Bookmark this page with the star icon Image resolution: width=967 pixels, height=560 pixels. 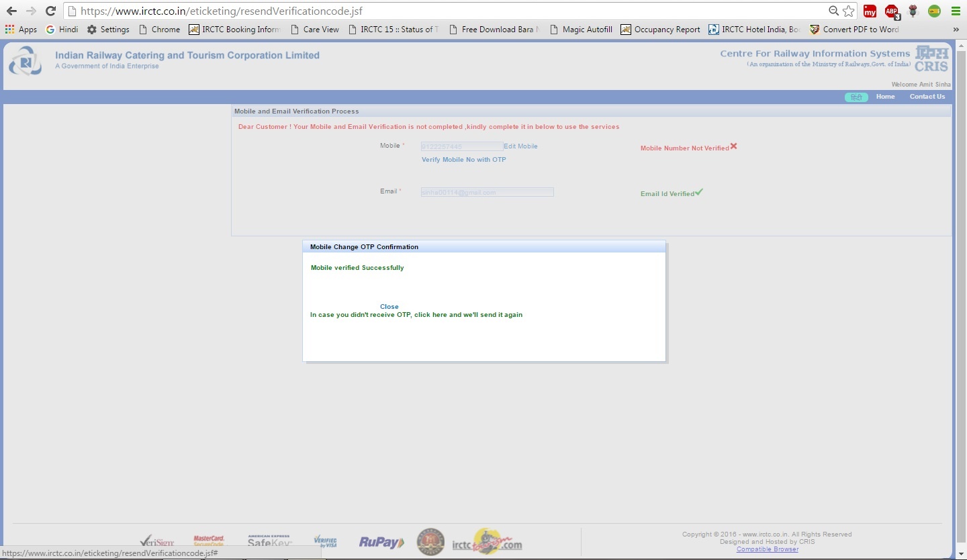(847, 11)
